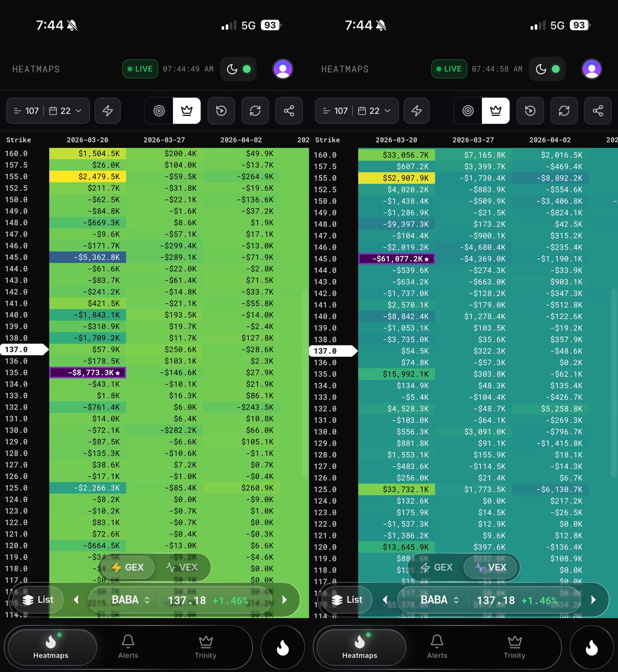Switch the heatmap metric to VEX
Image resolution: width=618 pixels, height=672 pixels.
click(x=182, y=567)
